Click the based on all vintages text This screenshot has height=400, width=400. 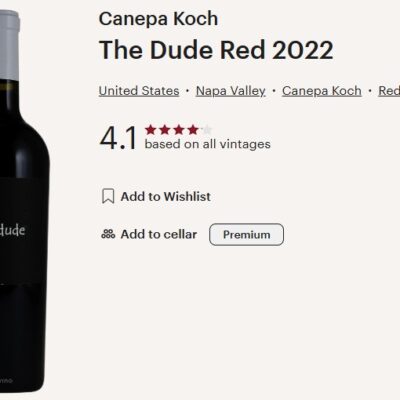point(208,144)
